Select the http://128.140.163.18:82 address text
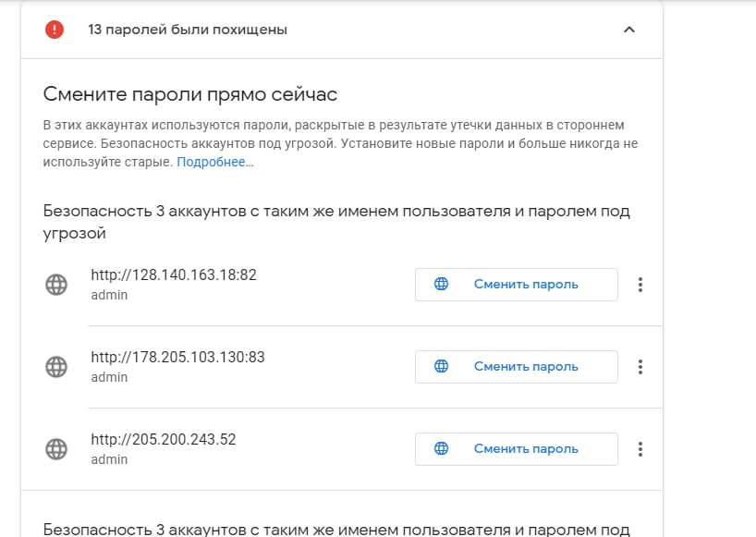The width and height of the screenshot is (756, 537). [174, 275]
